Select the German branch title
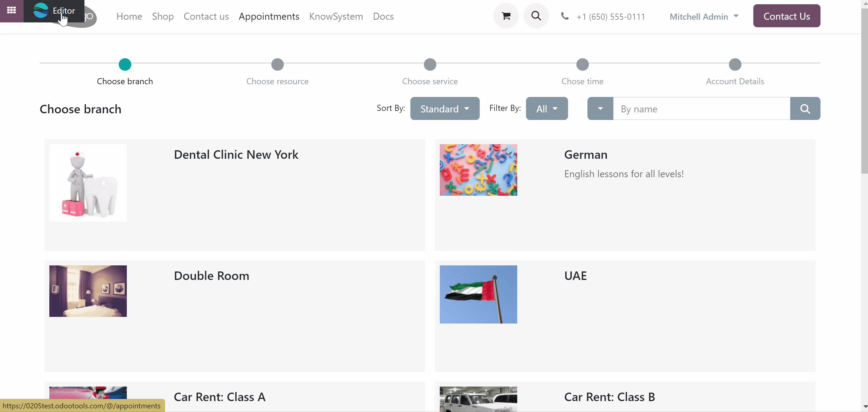This screenshot has height=412, width=868. (x=586, y=154)
